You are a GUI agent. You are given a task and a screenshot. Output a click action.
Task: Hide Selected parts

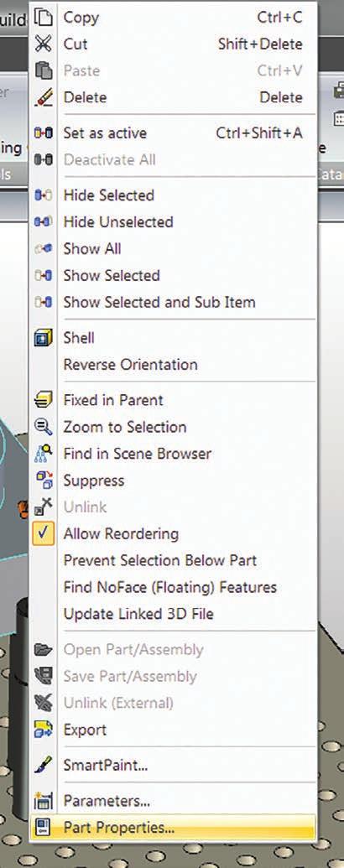pyautogui.click(x=173, y=195)
